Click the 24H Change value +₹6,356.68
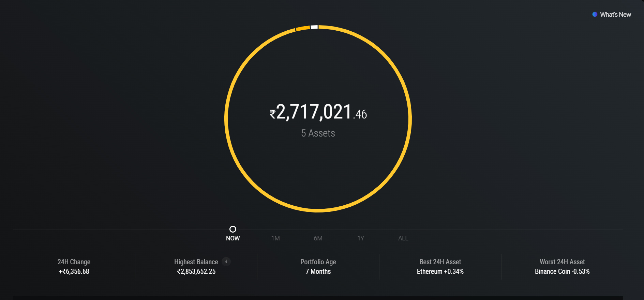644x300 pixels. point(74,271)
